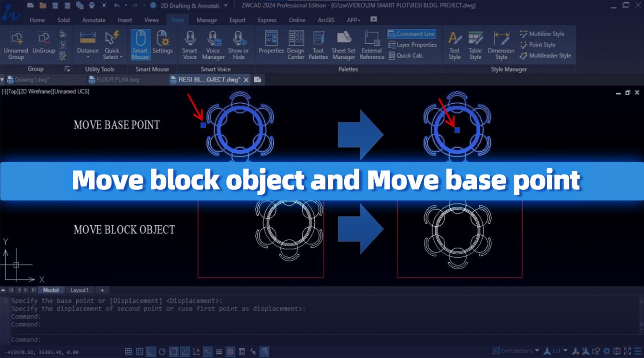Image resolution: width=644 pixels, height=358 pixels.
Task: Activate the Smart Mouse tool
Action: [x=140, y=44]
